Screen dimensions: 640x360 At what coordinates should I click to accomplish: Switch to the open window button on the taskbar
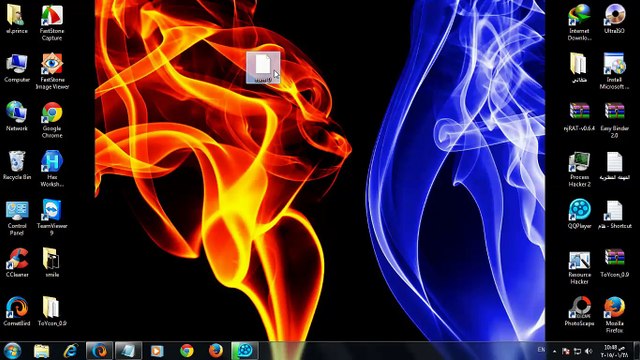[128, 351]
